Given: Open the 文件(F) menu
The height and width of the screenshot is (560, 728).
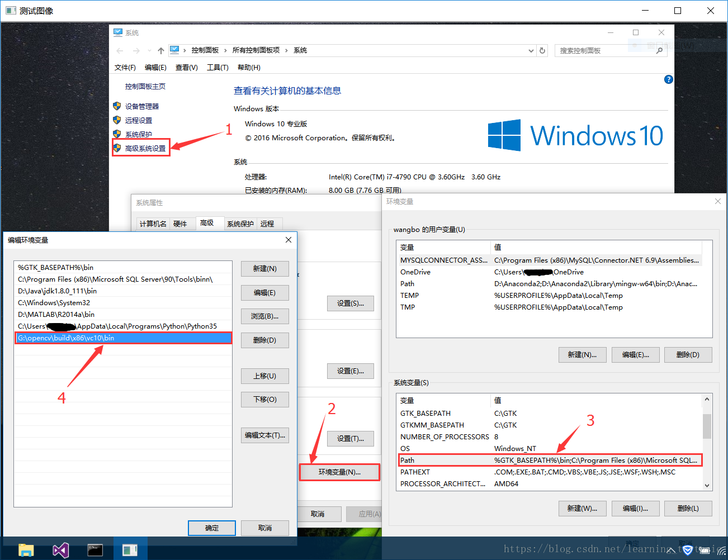Looking at the screenshot, I should tap(125, 67).
